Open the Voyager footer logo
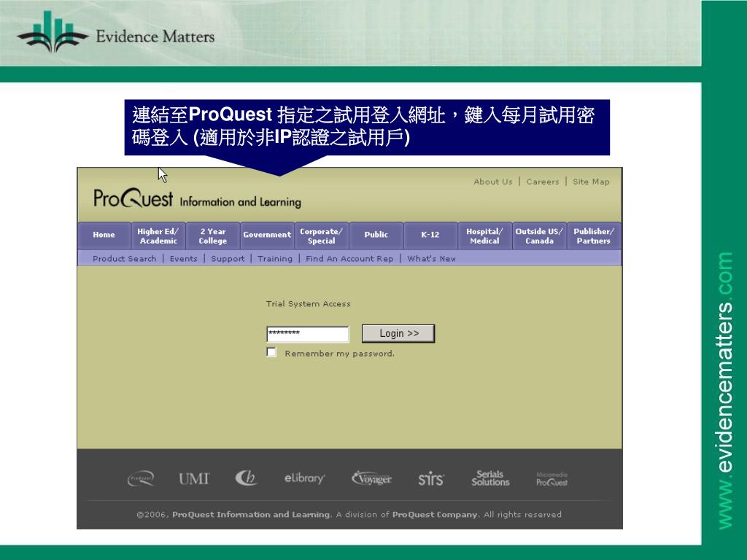 [x=371, y=478]
